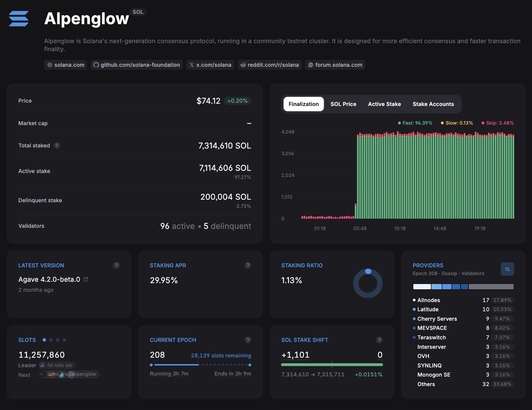Switch to the Active Stake tab
Screen dimensions: 532x410
[x=384, y=104]
